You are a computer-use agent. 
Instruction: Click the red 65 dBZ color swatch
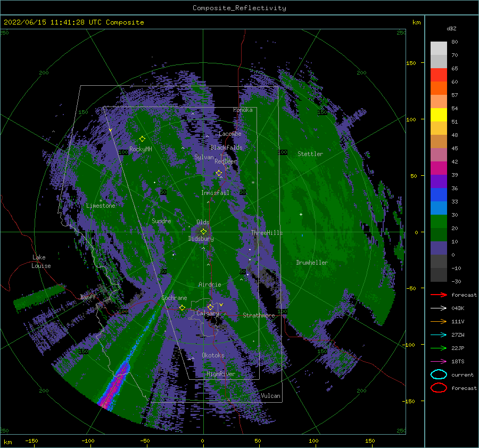pos(439,75)
